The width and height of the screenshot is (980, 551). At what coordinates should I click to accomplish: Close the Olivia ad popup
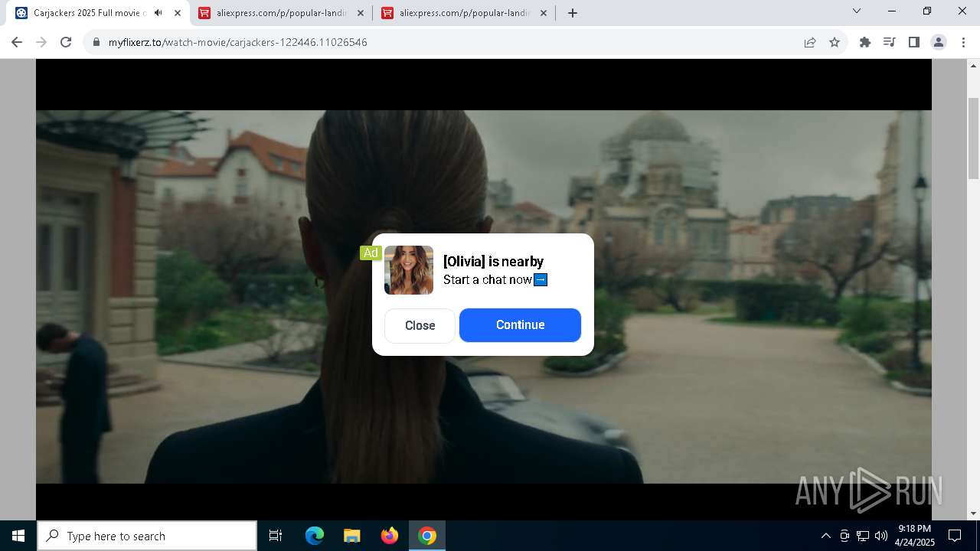click(x=420, y=325)
